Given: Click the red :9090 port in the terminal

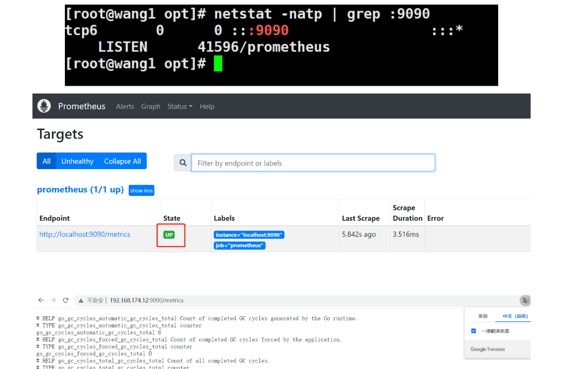Looking at the screenshot, I should coord(268,30).
